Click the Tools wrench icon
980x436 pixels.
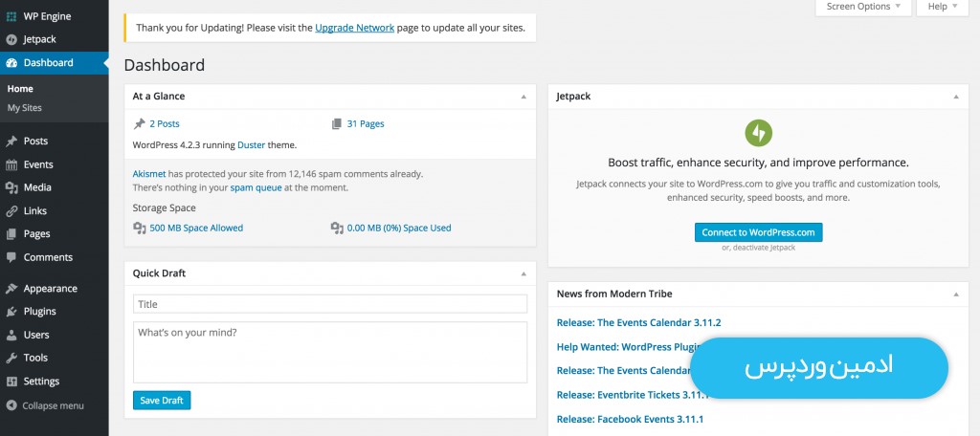pos(11,358)
